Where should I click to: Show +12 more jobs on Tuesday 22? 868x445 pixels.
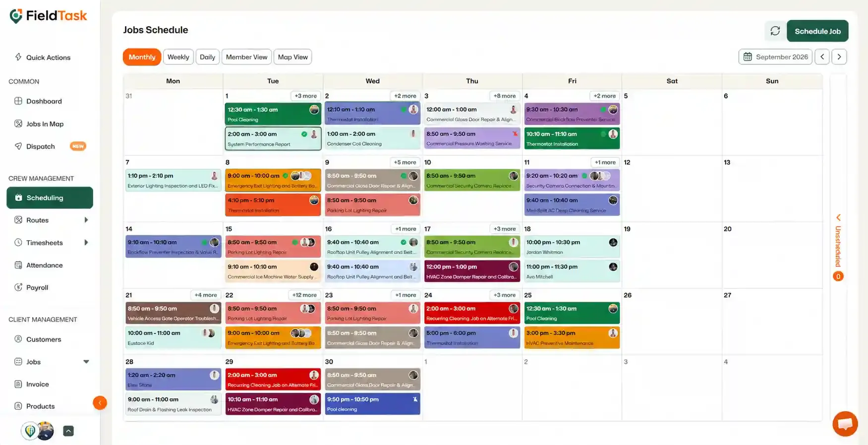304,295
